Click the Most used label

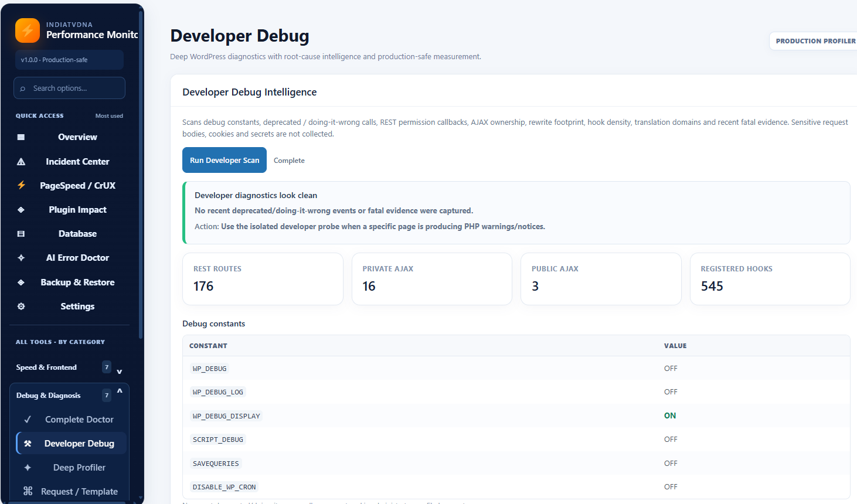[109, 116]
